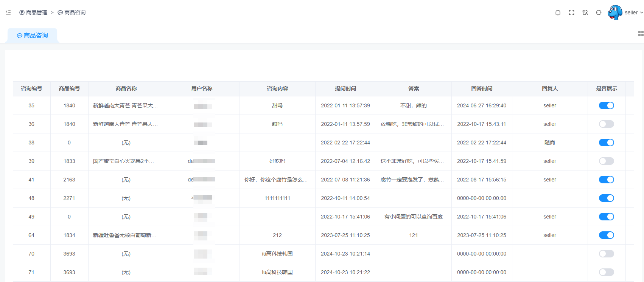Image resolution: width=644 pixels, height=282 pixels.
Task: Open the notification bell
Action: [558, 12]
